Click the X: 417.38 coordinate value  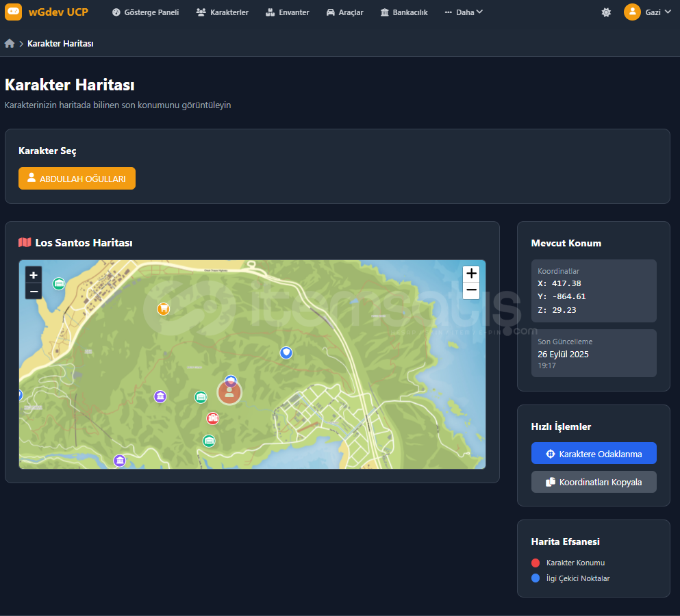tap(559, 283)
